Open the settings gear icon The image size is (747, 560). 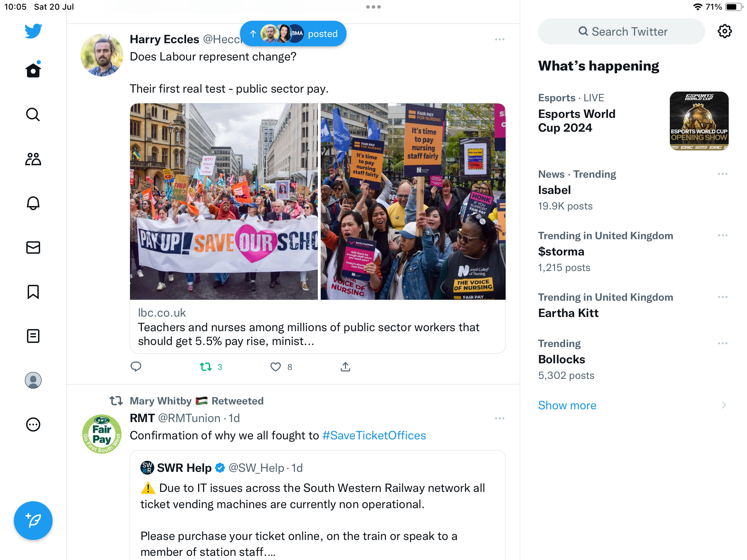tap(725, 31)
